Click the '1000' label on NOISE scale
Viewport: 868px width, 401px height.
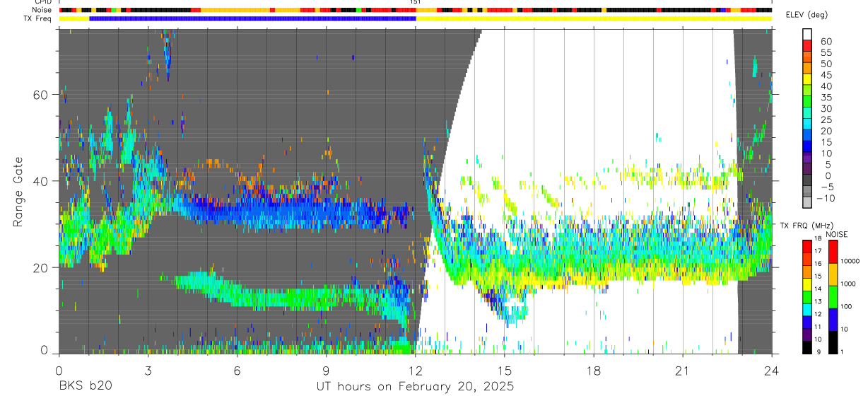848,284
